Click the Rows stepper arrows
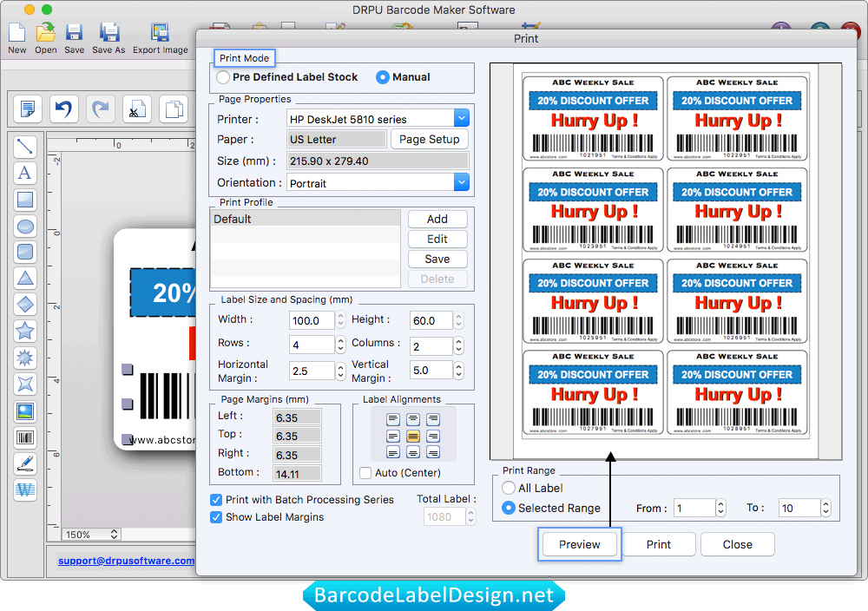The image size is (868, 611). coord(341,345)
